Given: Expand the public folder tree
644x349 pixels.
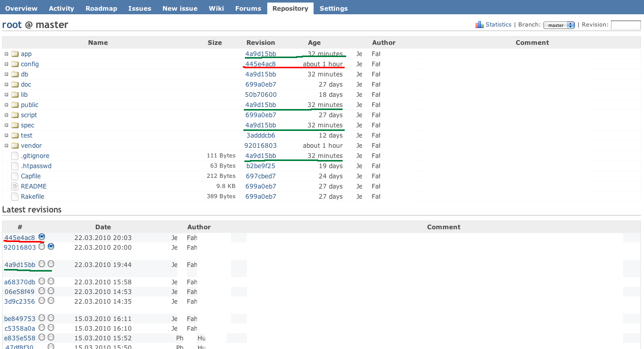Looking at the screenshot, I should tap(7, 105).
